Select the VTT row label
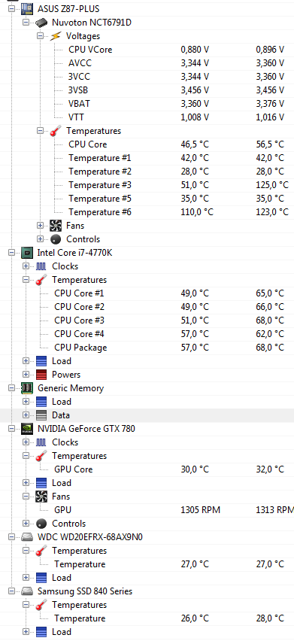Image resolution: width=294 pixels, height=644 pixels. tap(76, 117)
